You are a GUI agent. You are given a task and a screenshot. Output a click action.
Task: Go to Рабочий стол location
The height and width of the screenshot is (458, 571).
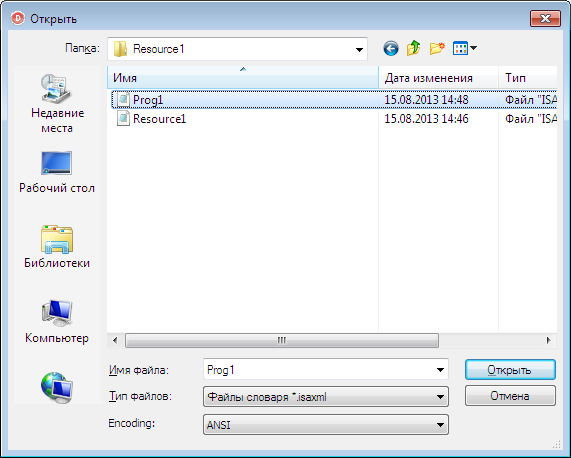57,173
